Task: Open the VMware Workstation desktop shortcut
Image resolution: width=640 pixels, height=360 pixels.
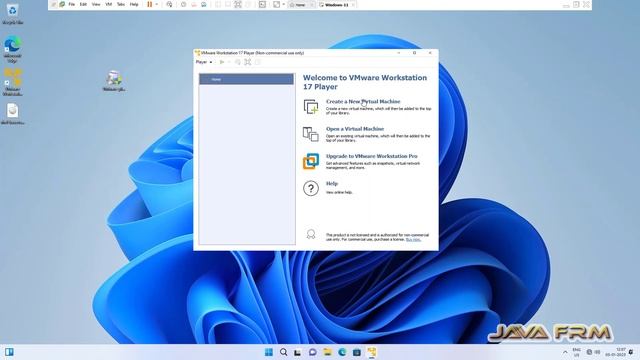Action: pos(13,82)
